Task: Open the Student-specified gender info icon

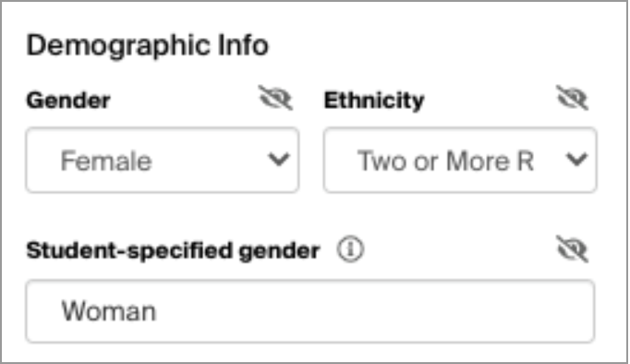Action: click(x=350, y=249)
